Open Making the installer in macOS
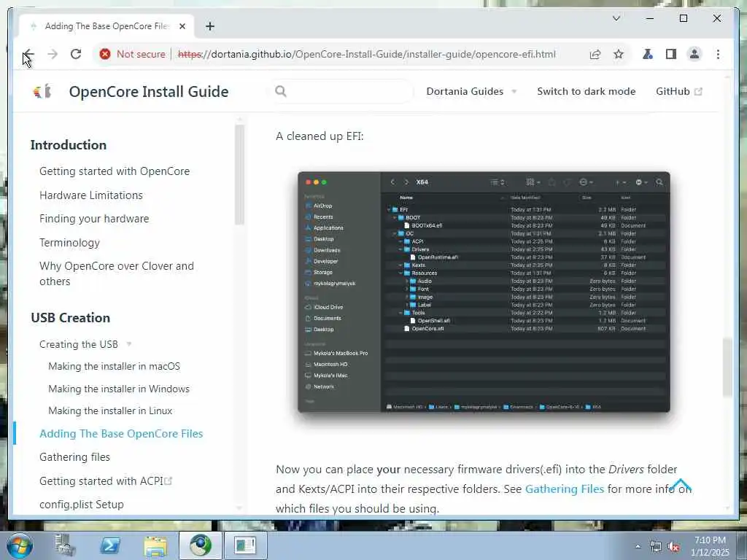This screenshot has width=747, height=560. coord(115,366)
